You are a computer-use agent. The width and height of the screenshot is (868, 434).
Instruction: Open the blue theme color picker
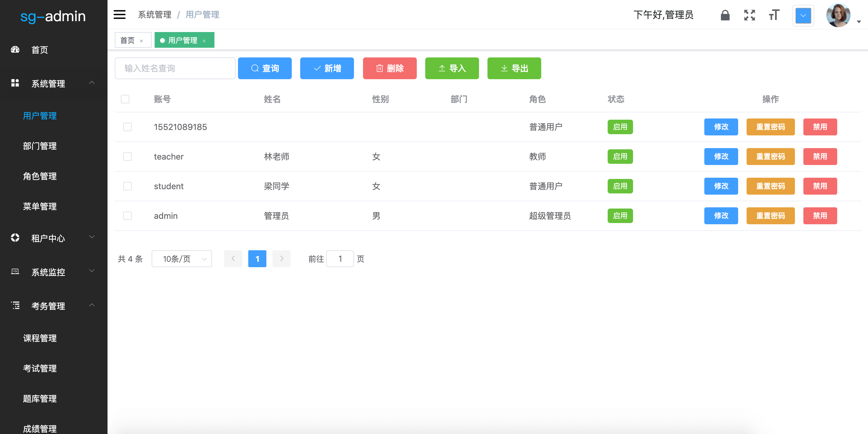803,15
